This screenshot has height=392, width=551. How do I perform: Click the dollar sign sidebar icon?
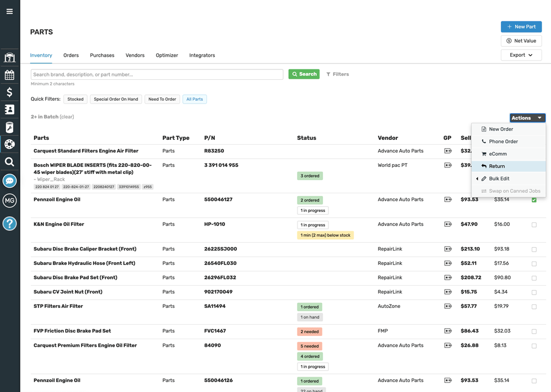[9, 92]
